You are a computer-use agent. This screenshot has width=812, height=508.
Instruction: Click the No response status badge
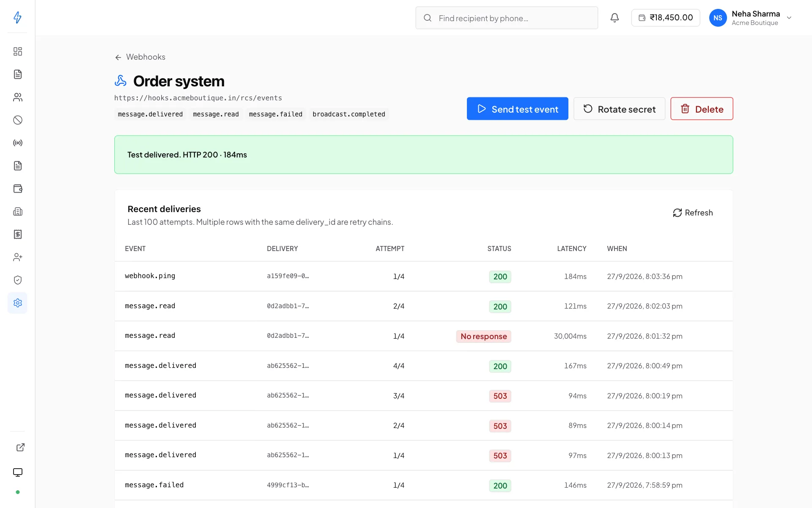pos(483,337)
